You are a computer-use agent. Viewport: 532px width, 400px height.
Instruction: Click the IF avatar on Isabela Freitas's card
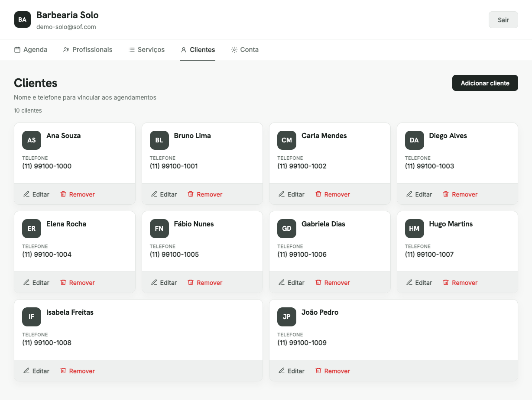coord(32,317)
